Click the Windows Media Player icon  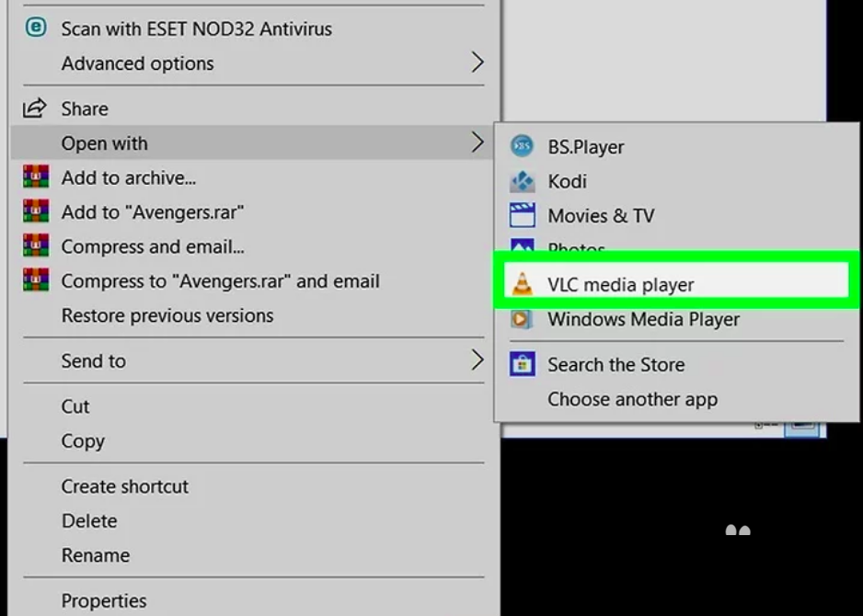(522, 319)
